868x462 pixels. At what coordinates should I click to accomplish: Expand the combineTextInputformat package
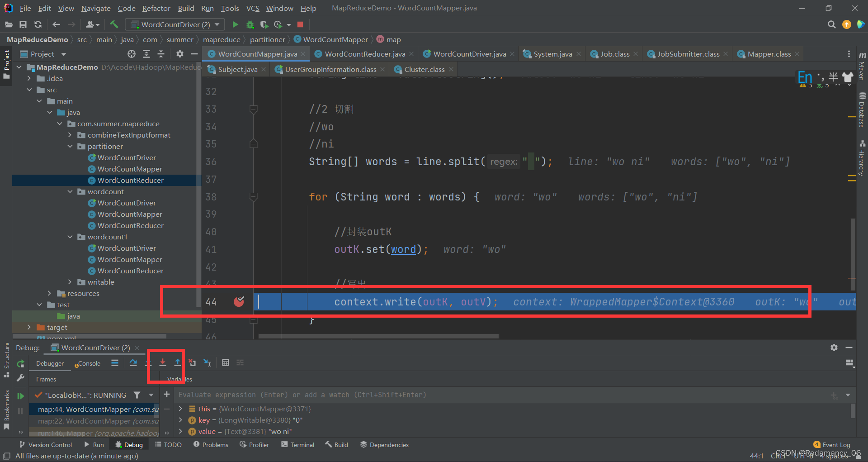click(x=70, y=135)
